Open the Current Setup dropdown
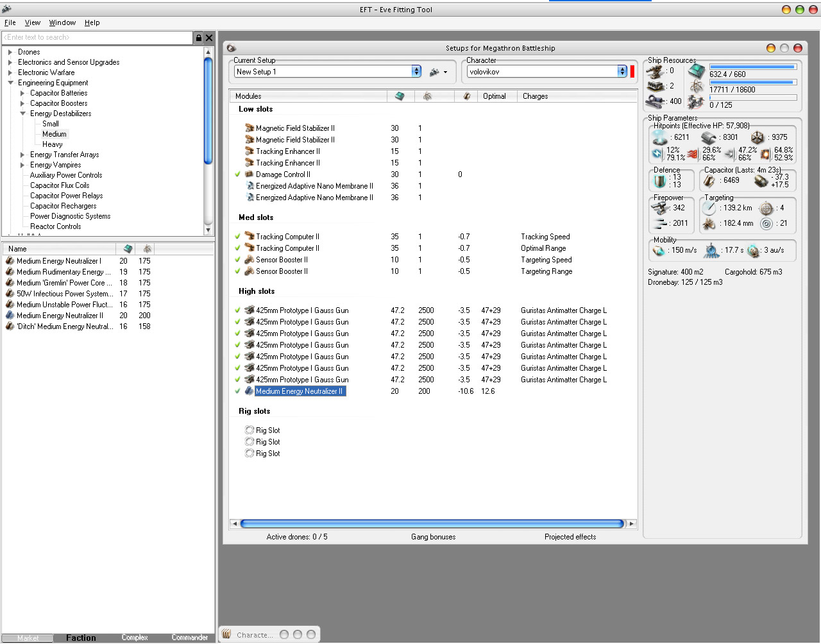This screenshot has width=821, height=644. pyautogui.click(x=416, y=72)
